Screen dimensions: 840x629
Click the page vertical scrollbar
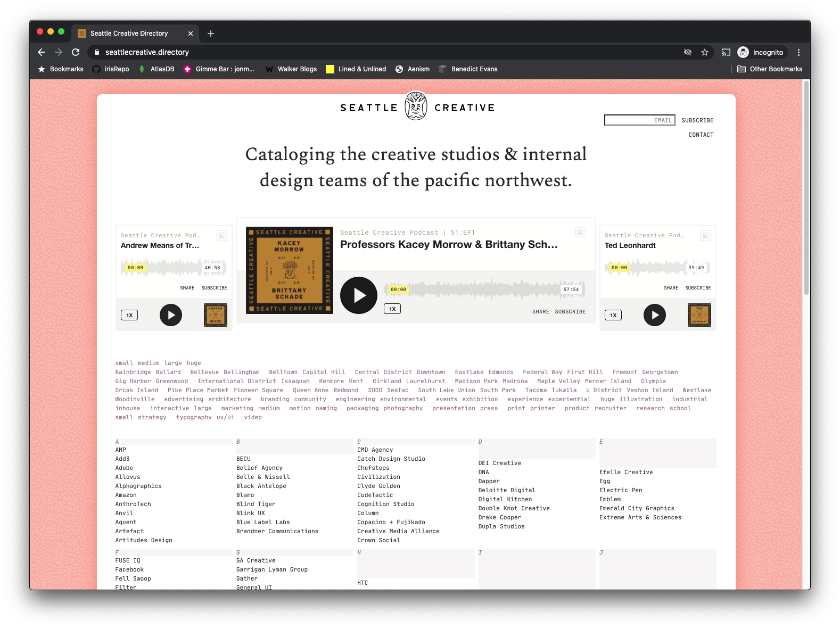[806, 187]
